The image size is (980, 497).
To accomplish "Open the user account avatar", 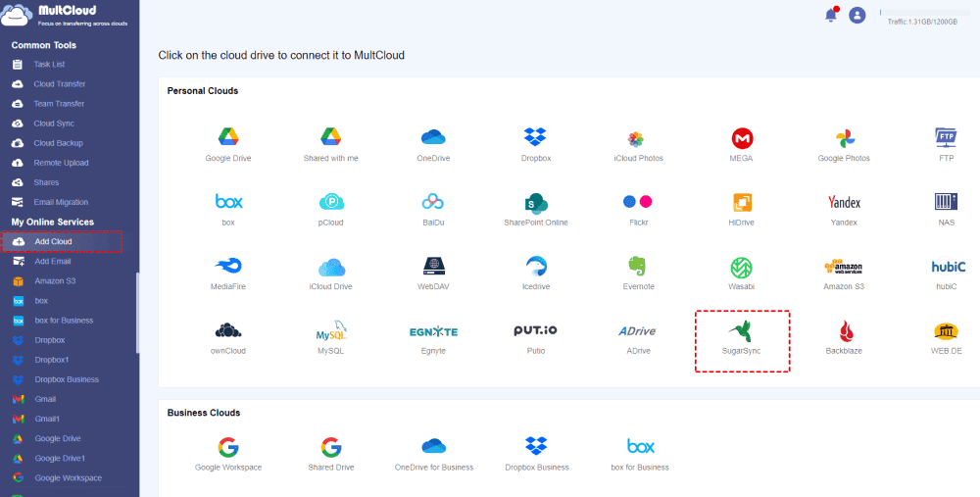I will (x=857, y=16).
